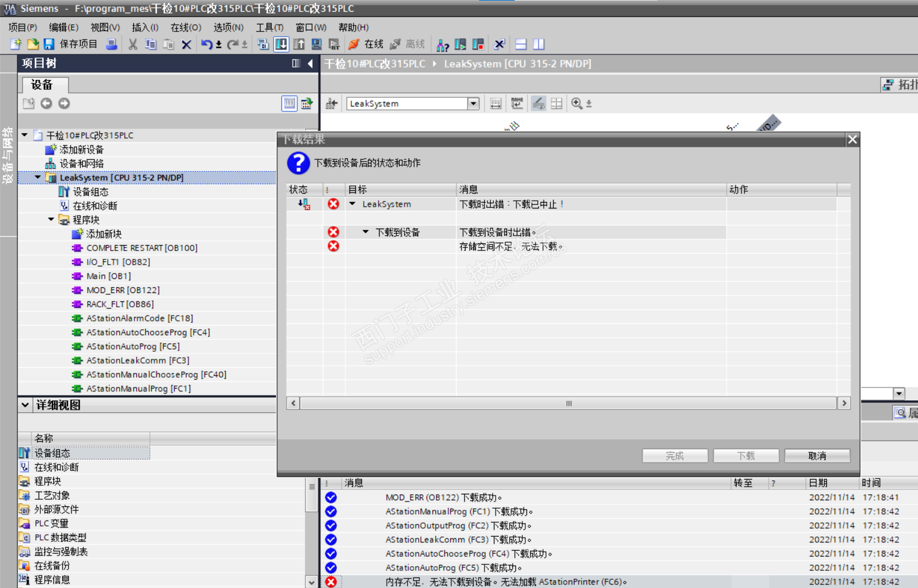Print using the toolbar printer icon
The image size is (918, 588).
pos(111,44)
